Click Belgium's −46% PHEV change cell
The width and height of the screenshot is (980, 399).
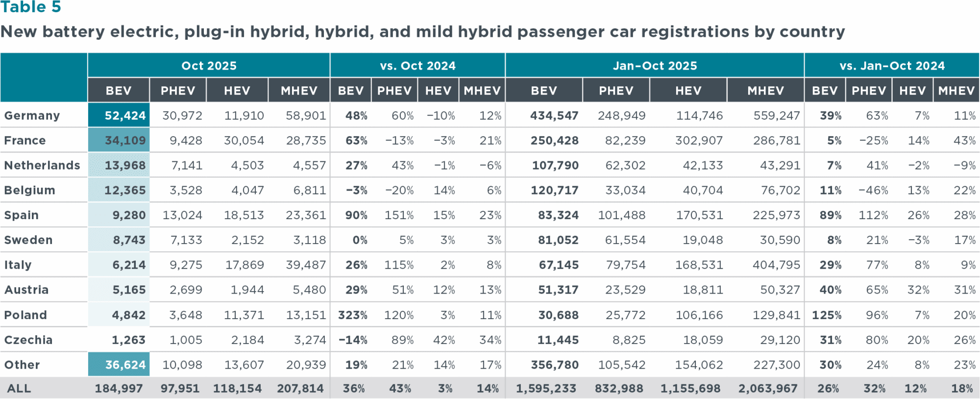(x=873, y=190)
